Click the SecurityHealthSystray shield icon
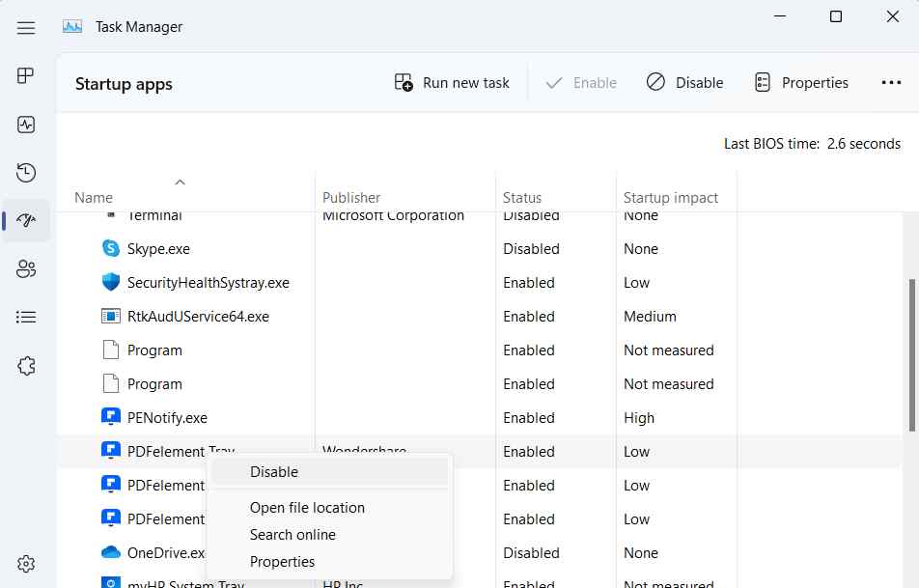 [x=111, y=282]
